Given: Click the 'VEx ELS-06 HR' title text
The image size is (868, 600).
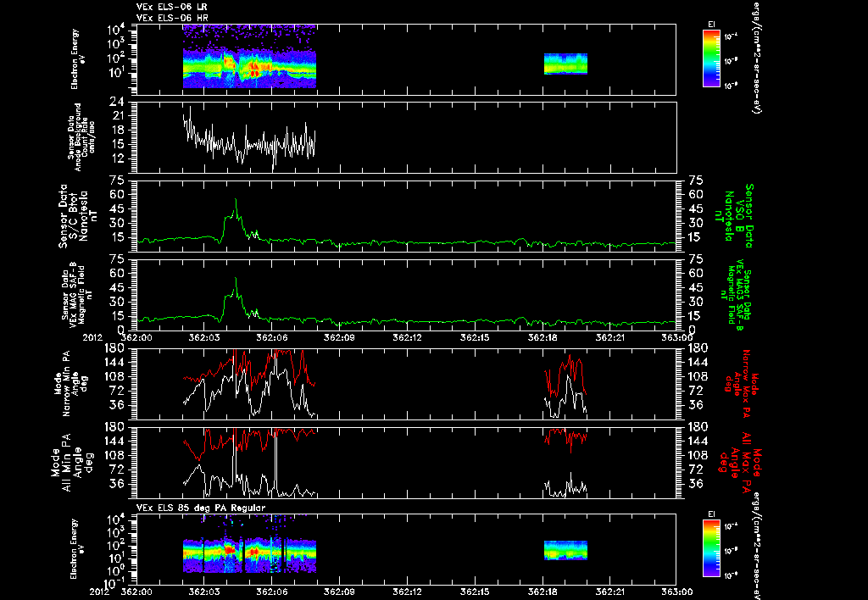Looking at the screenshot, I should click(171, 19).
